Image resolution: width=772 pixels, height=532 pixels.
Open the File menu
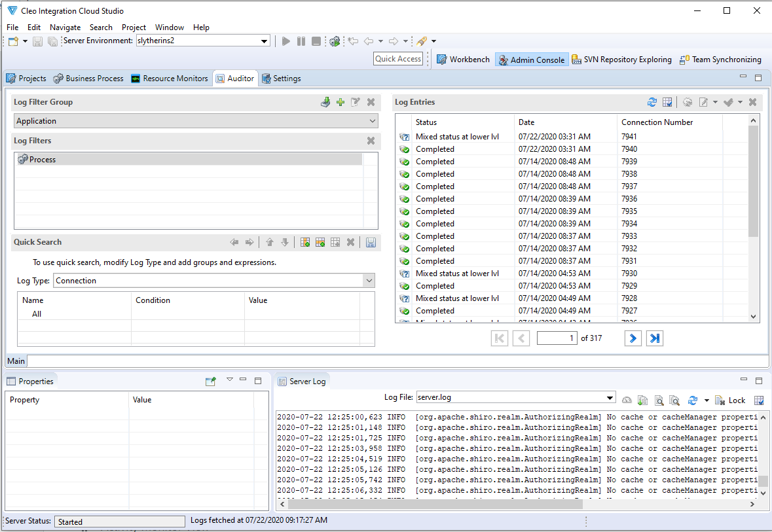point(13,27)
